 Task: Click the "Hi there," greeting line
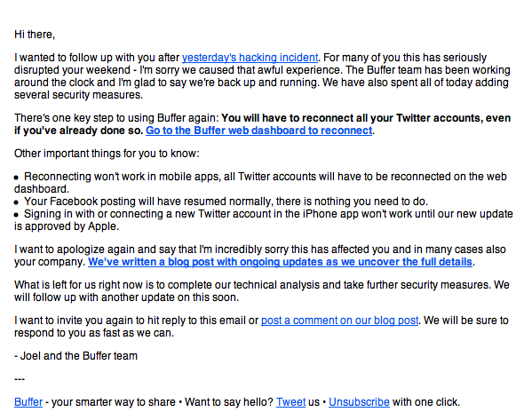click(x=35, y=35)
